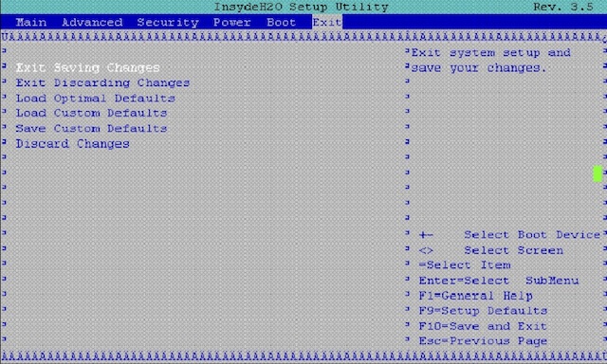This screenshot has height=364, width=607.
Task: Choose Exit Saving Changes
Action: (x=88, y=67)
